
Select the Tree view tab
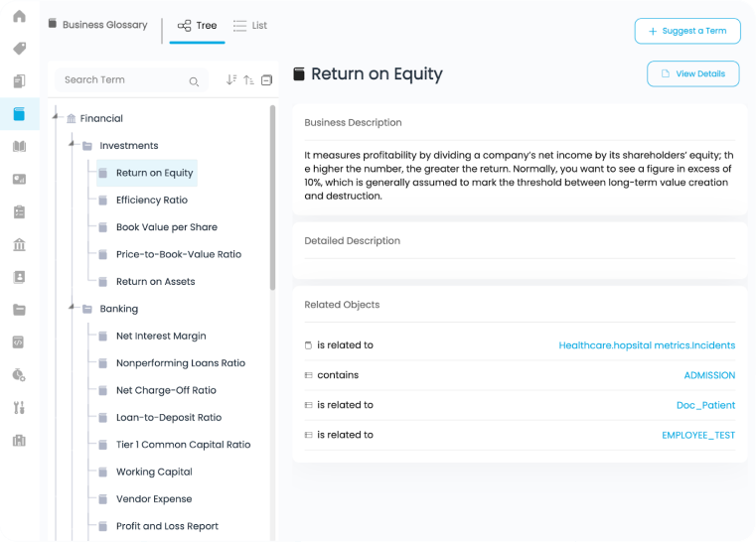pos(197,26)
